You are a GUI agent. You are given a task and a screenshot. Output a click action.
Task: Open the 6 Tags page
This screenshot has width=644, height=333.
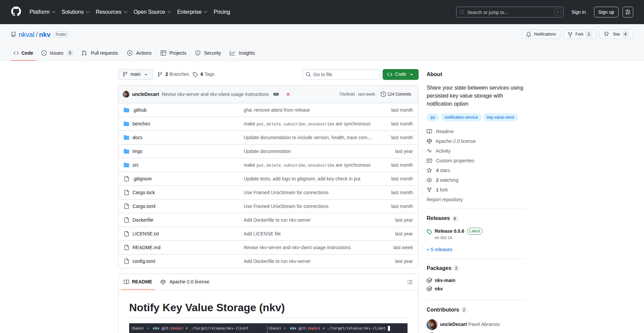pos(204,74)
